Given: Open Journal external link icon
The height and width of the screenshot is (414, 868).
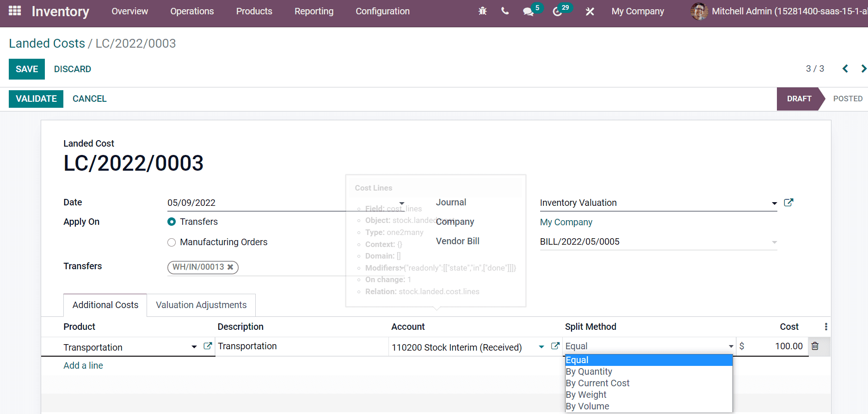Looking at the screenshot, I should (x=788, y=203).
